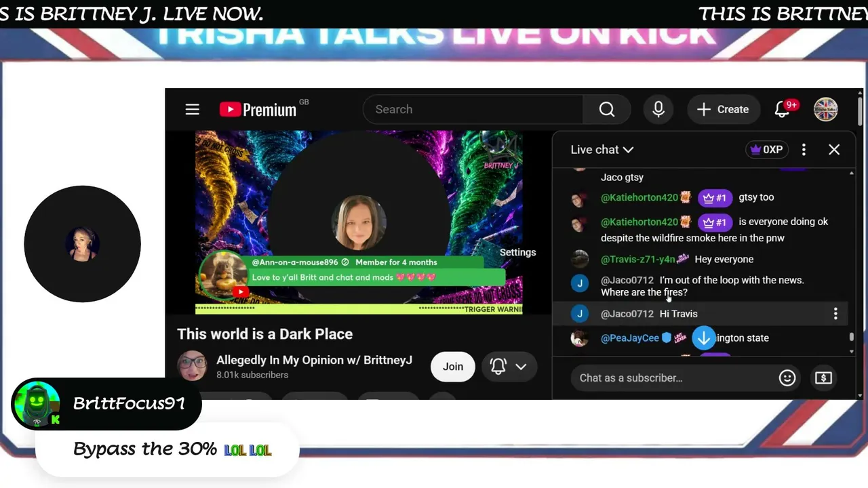Open the notifications bell with 9+ badge

click(783, 109)
